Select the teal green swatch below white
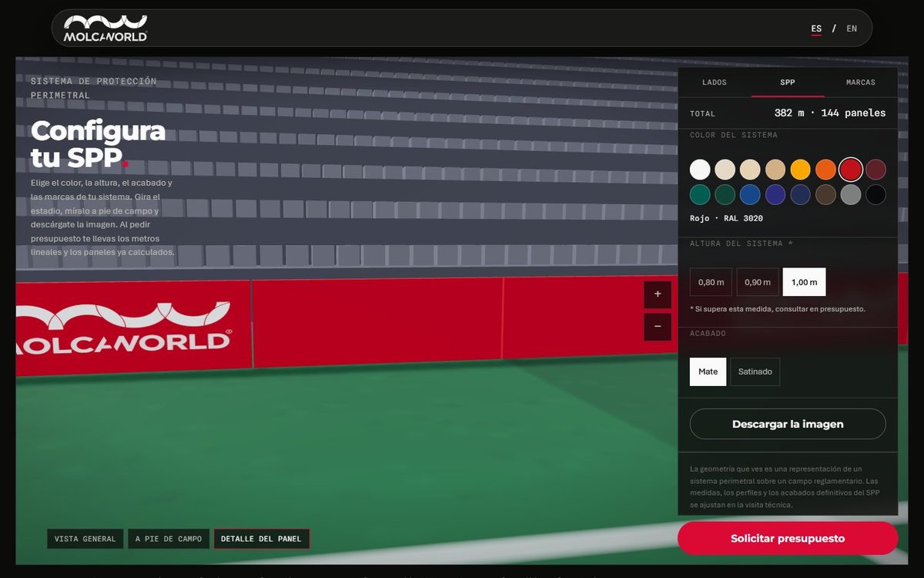The width and height of the screenshot is (924, 578). (700, 194)
